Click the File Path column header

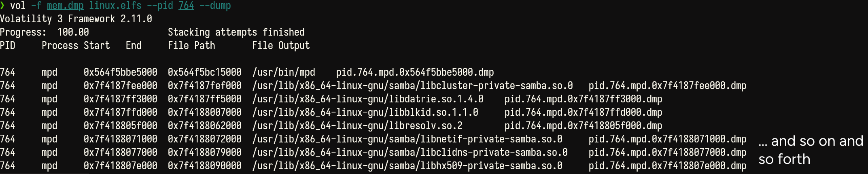click(191, 46)
